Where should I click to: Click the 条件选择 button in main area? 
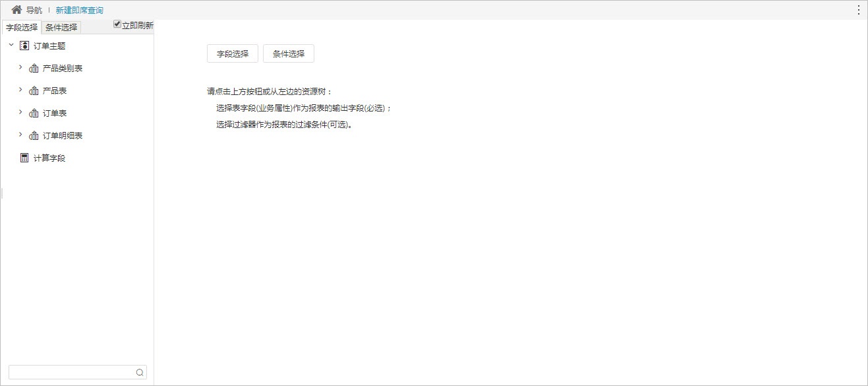pos(289,54)
